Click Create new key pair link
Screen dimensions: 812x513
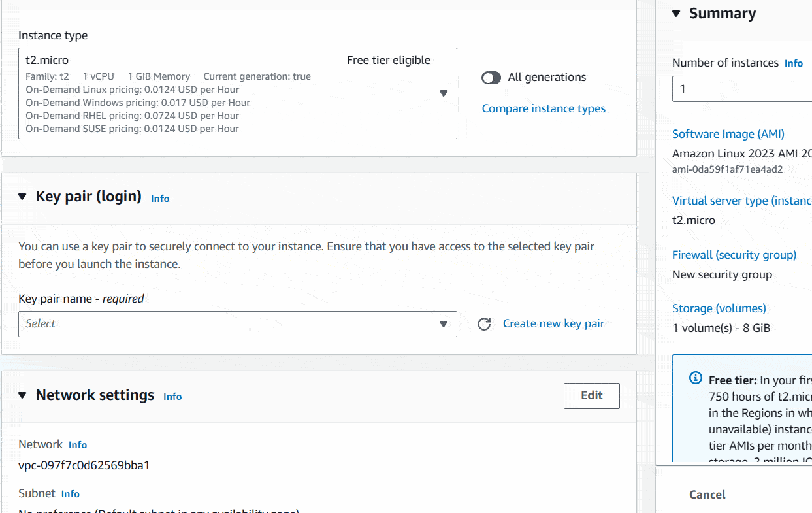tap(553, 323)
